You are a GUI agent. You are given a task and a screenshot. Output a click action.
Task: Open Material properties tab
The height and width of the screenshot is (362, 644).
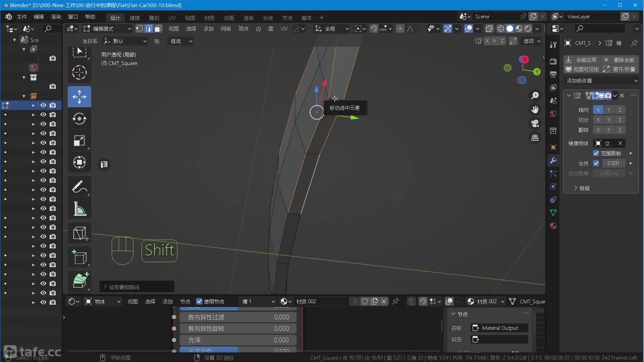click(553, 226)
